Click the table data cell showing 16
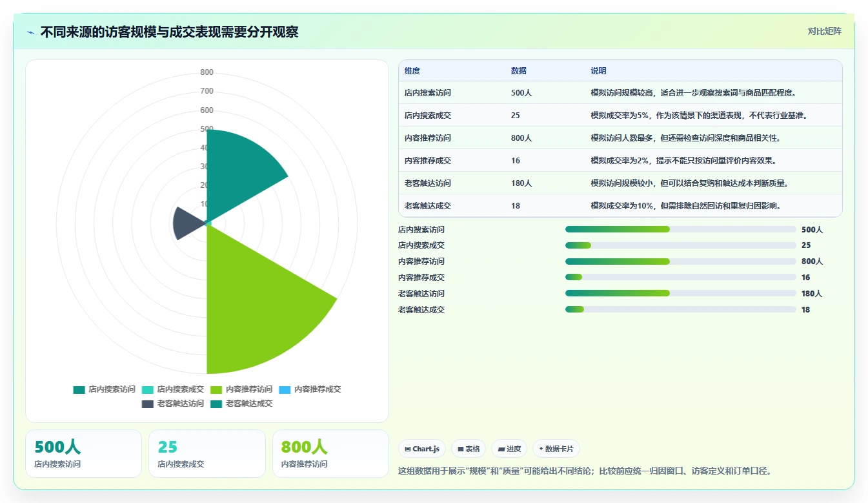 [516, 160]
